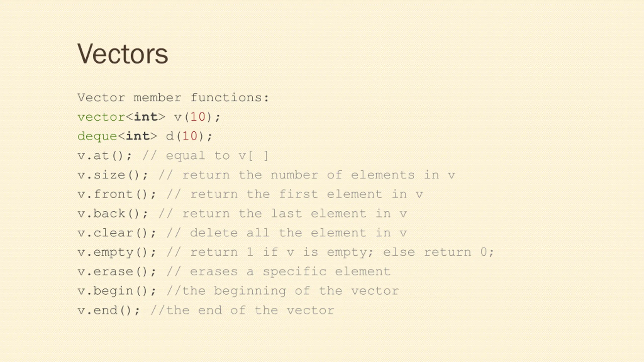Click the v.at(); code text
Screen dimensions: 644x362
point(105,156)
